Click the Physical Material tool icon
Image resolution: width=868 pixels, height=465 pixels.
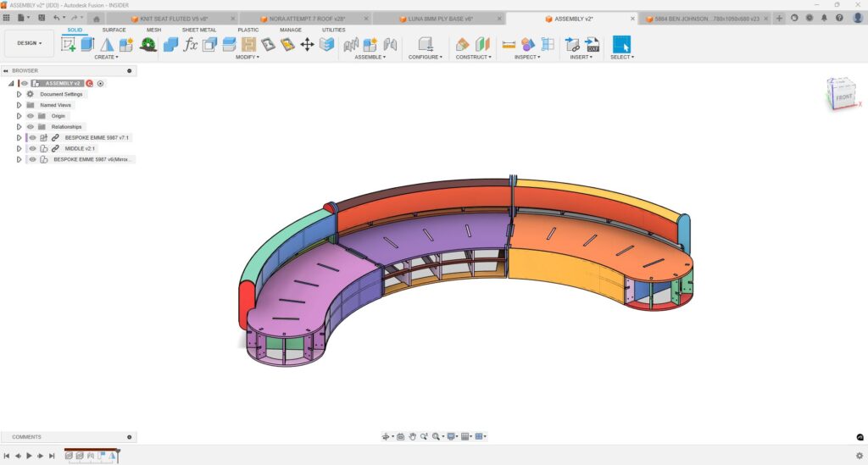tap(268, 44)
